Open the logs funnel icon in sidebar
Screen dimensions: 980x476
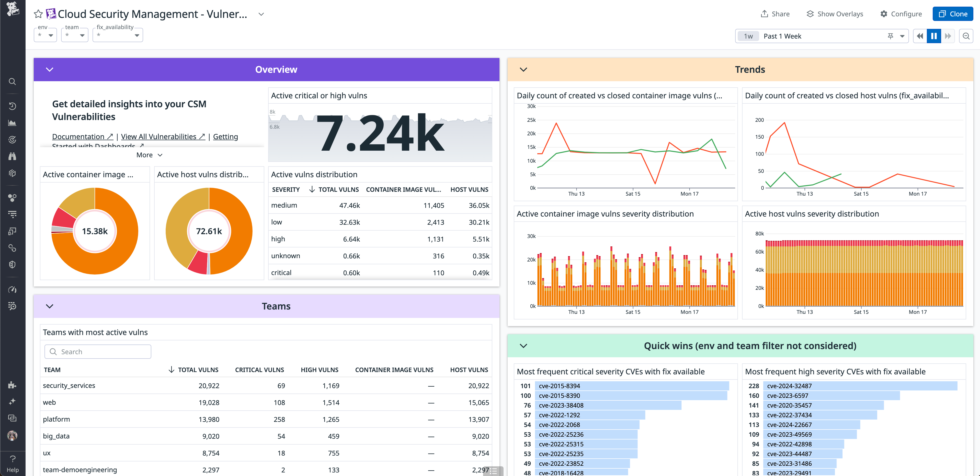(12, 214)
